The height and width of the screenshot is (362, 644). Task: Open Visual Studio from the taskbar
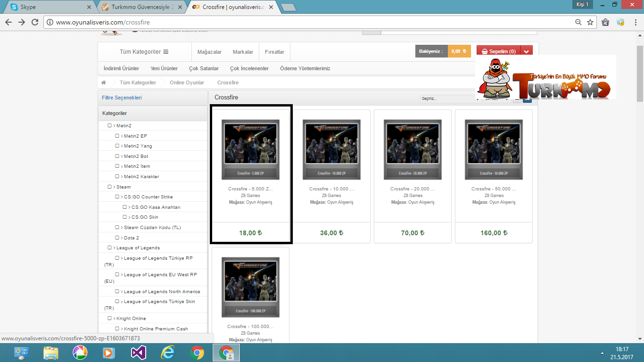pos(139,353)
